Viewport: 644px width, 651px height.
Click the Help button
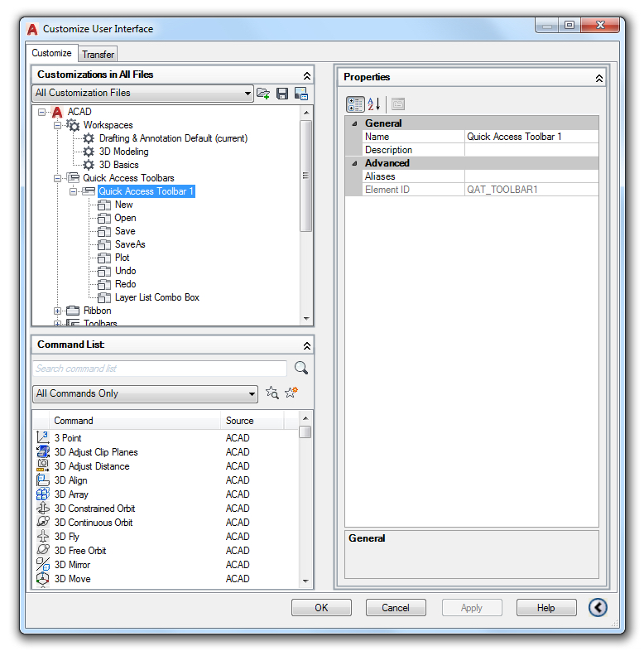546,608
